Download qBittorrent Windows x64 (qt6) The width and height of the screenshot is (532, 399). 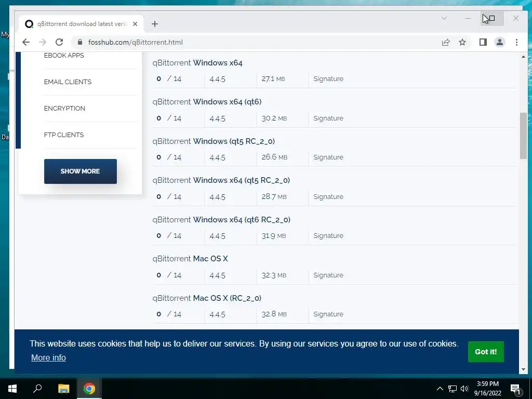coord(207,102)
